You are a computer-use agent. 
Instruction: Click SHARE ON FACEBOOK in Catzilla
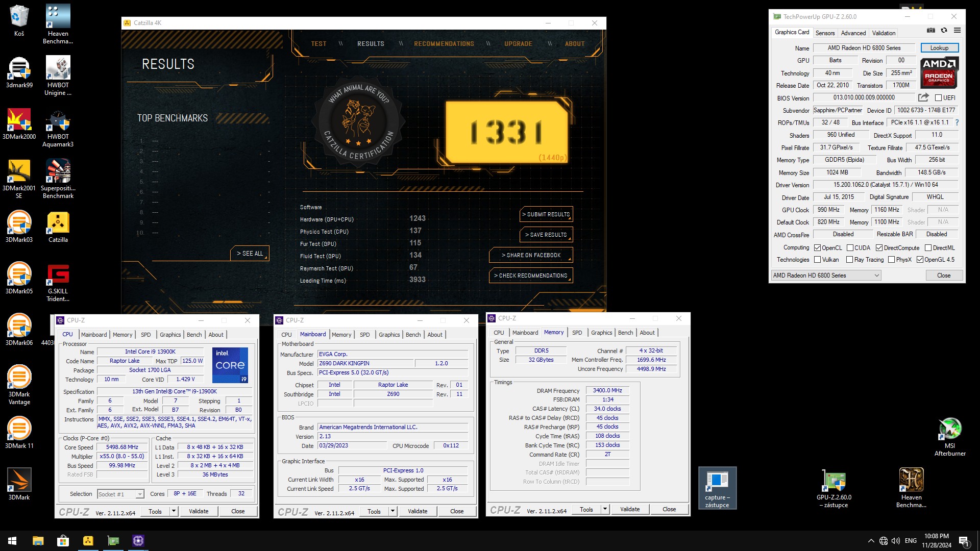tap(531, 255)
